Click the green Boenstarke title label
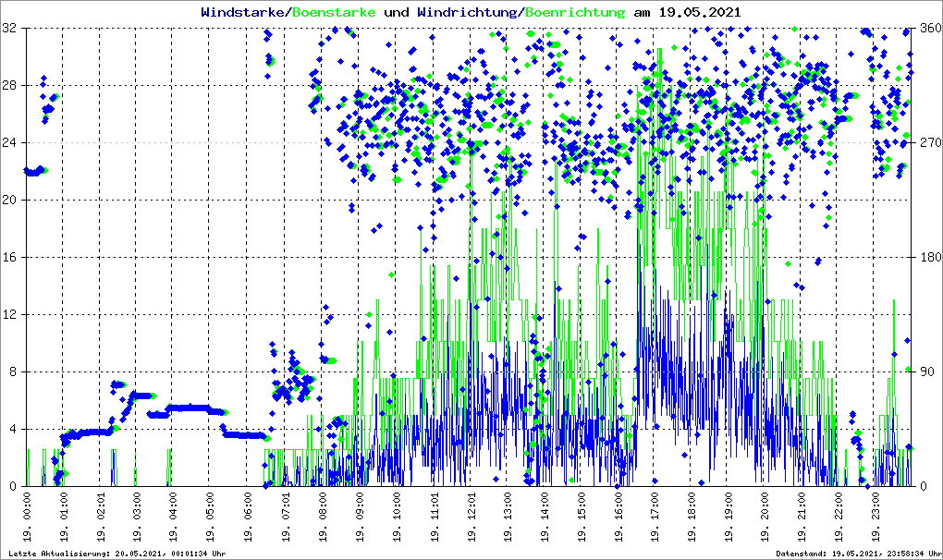This screenshot has width=943, height=560. (335, 13)
